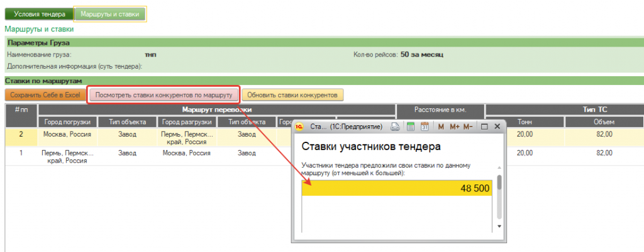
Task: Open the calendar icon in popup title bar
Action: tap(425, 127)
